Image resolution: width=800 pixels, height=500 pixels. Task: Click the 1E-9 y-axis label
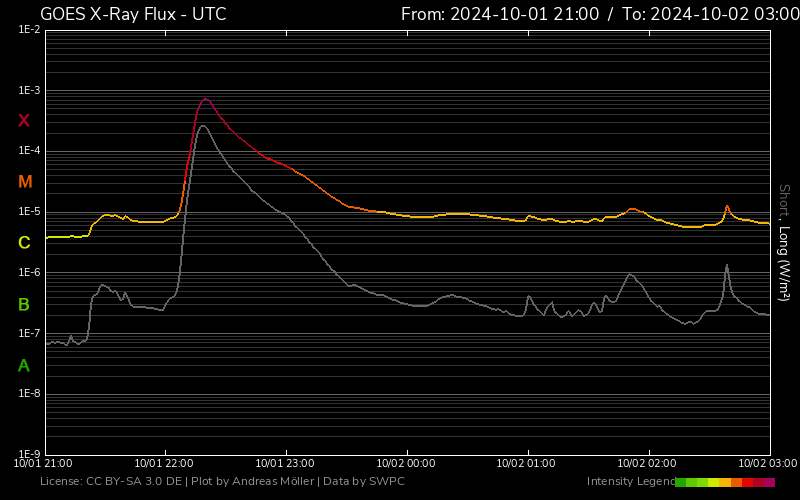point(29,454)
